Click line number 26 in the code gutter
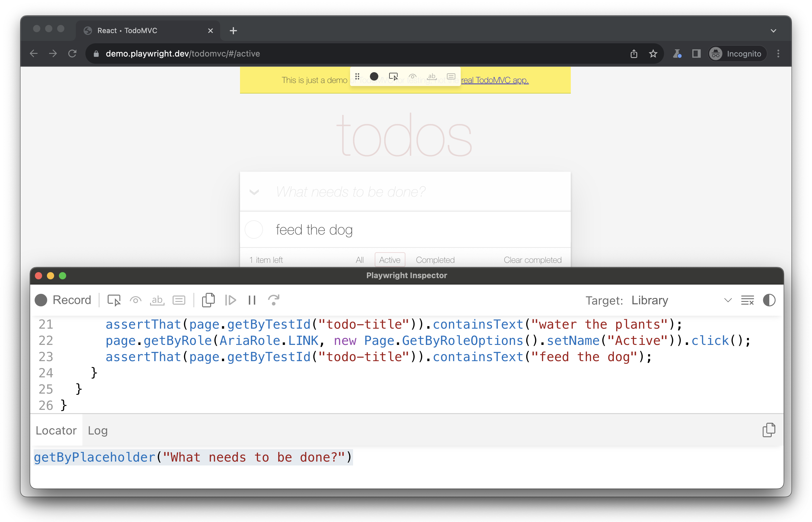The height and width of the screenshot is (522, 812). click(x=46, y=405)
